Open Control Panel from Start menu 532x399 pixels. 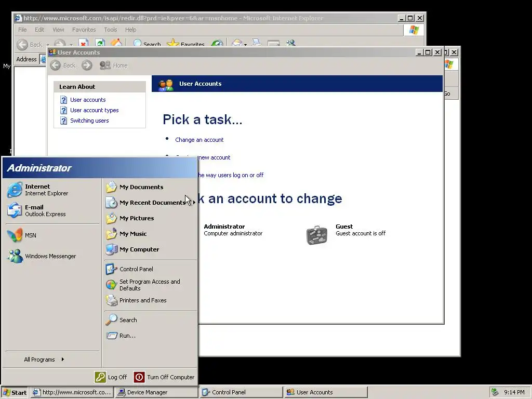150,269
